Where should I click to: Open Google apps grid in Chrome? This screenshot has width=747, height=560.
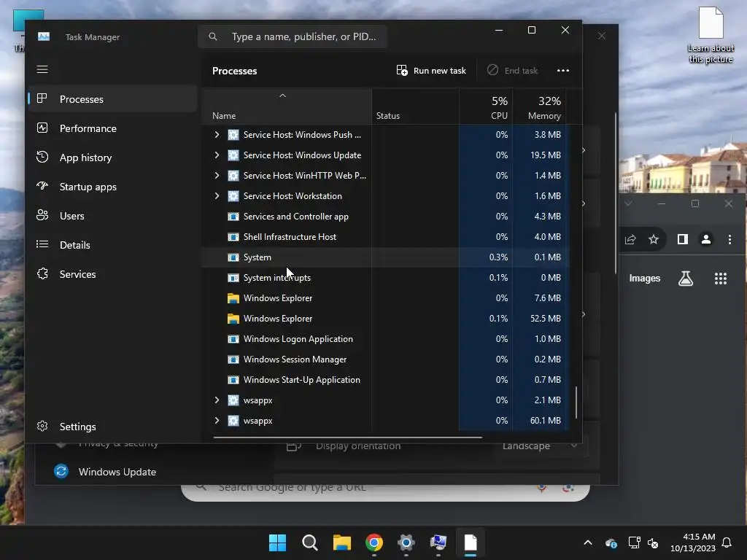pos(720,279)
